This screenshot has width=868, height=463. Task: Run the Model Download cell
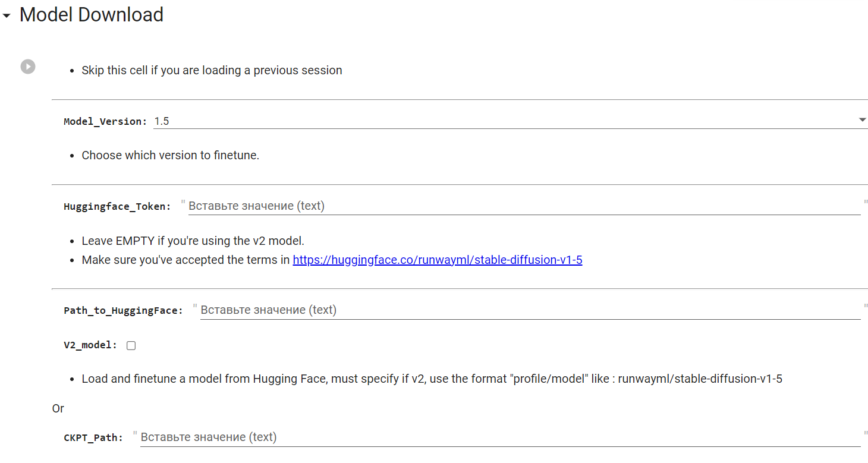[x=28, y=67]
